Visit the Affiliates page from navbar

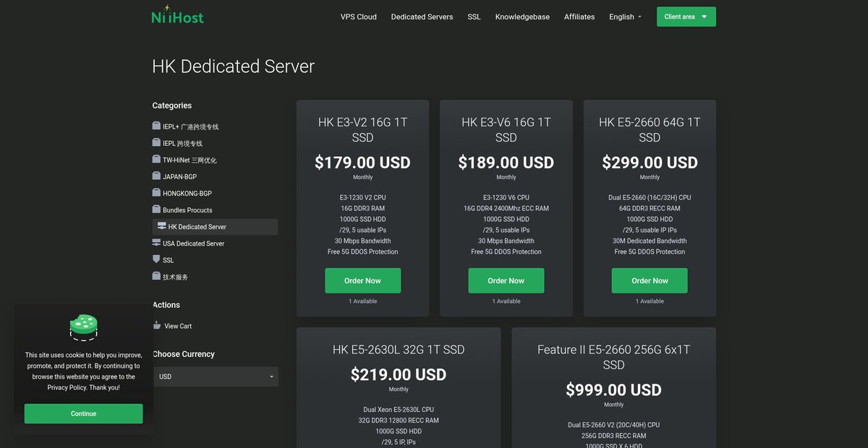579,17
